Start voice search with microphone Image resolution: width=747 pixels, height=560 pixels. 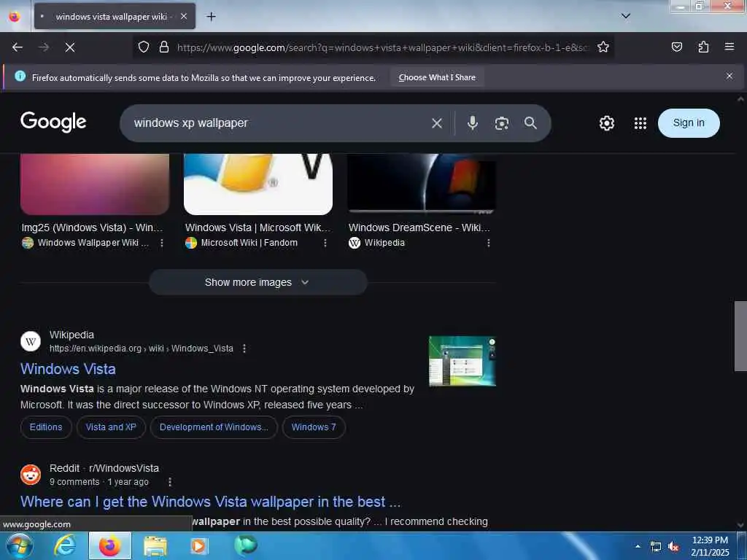point(473,122)
